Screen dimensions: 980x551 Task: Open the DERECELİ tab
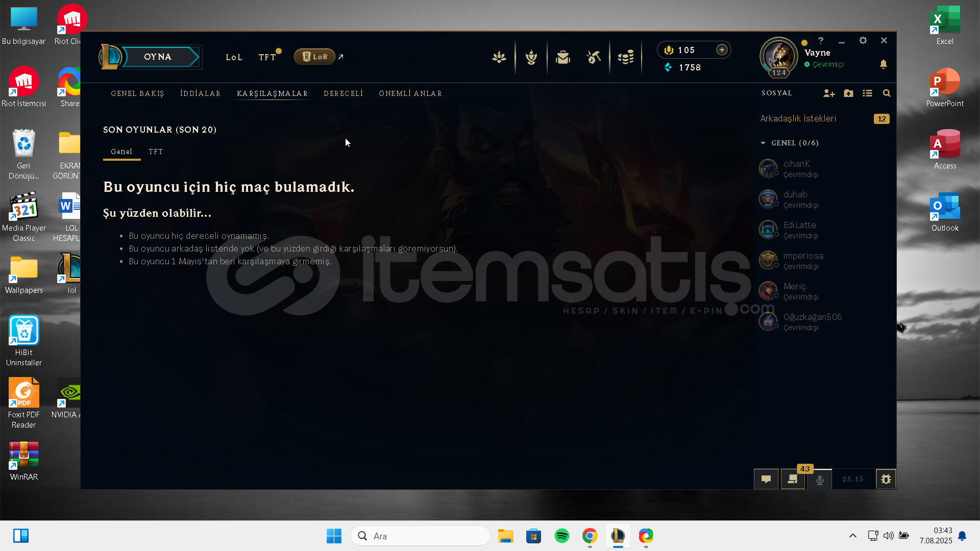(344, 93)
